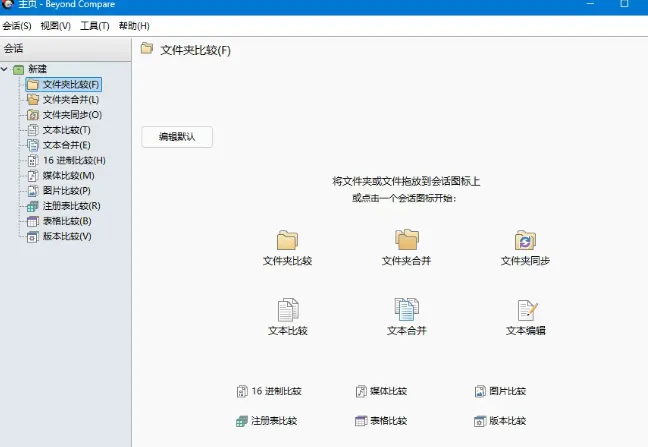Collapse the 新建 tree node chevron
The width and height of the screenshot is (648, 447).
coord(5,69)
